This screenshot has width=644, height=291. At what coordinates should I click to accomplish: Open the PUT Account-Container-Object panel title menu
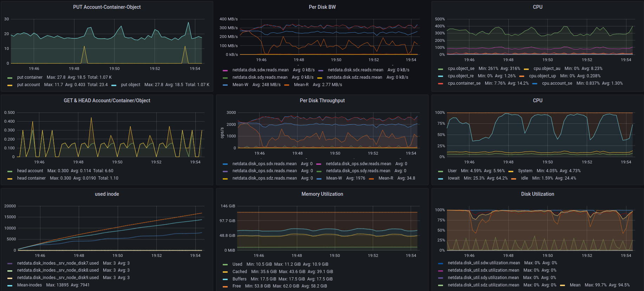107,7
